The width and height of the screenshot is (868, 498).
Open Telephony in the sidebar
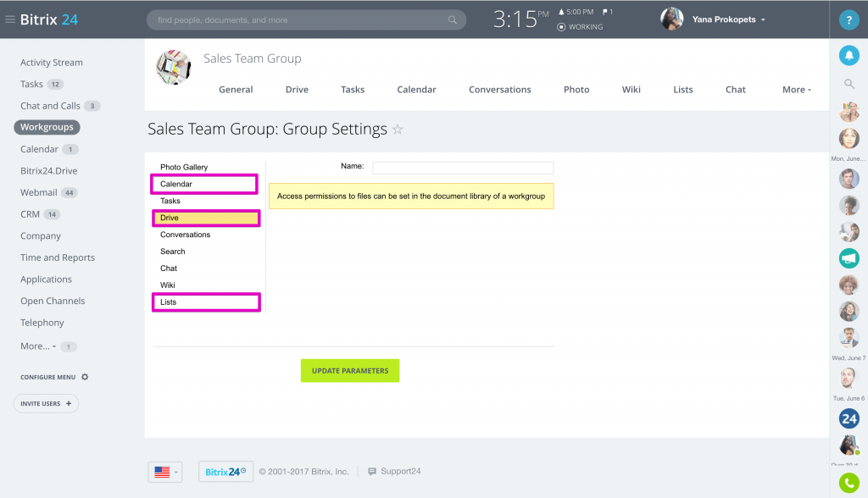point(42,323)
